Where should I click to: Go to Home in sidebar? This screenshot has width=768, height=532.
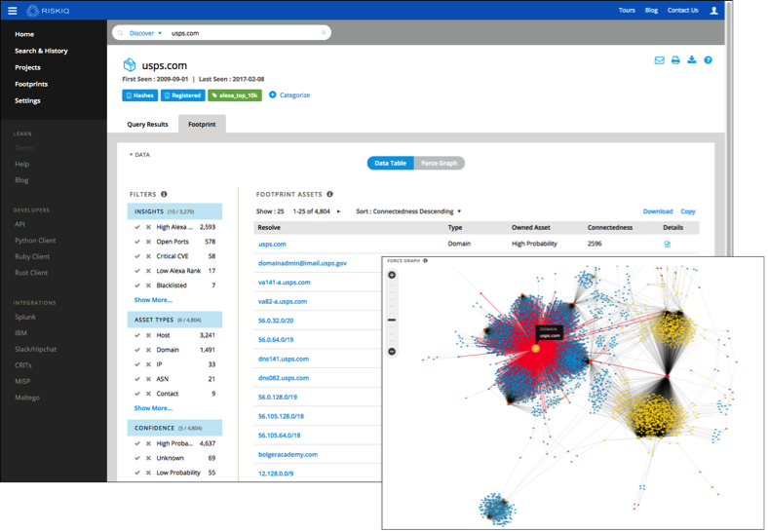[x=24, y=34]
